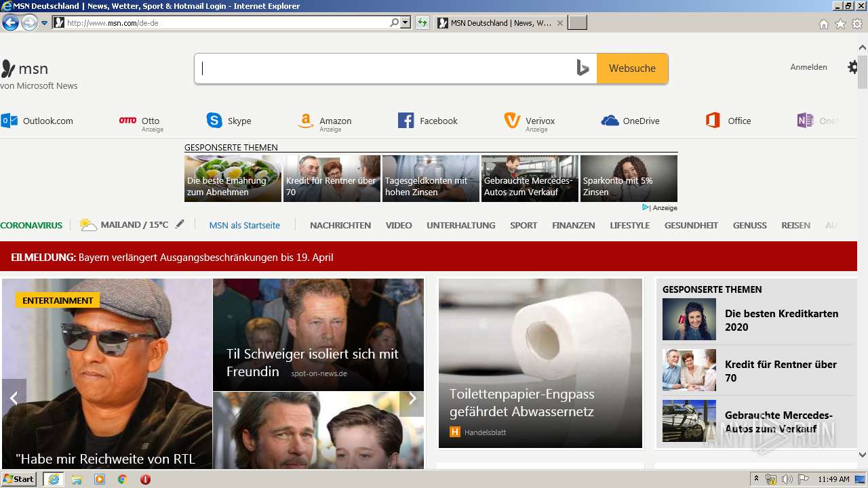Show hidden system tray icons
This screenshot has width=868, height=488.
[756, 479]
